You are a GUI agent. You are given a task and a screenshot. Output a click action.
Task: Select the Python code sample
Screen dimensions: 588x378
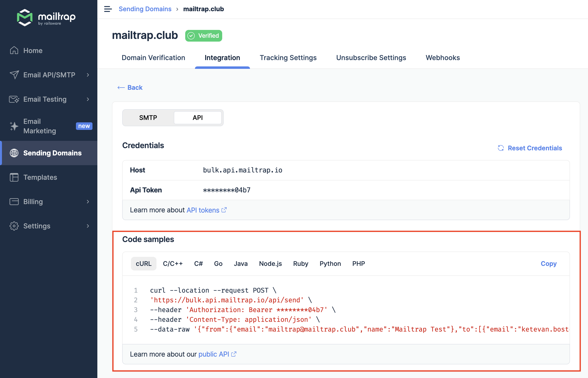[x=330, y=263]
